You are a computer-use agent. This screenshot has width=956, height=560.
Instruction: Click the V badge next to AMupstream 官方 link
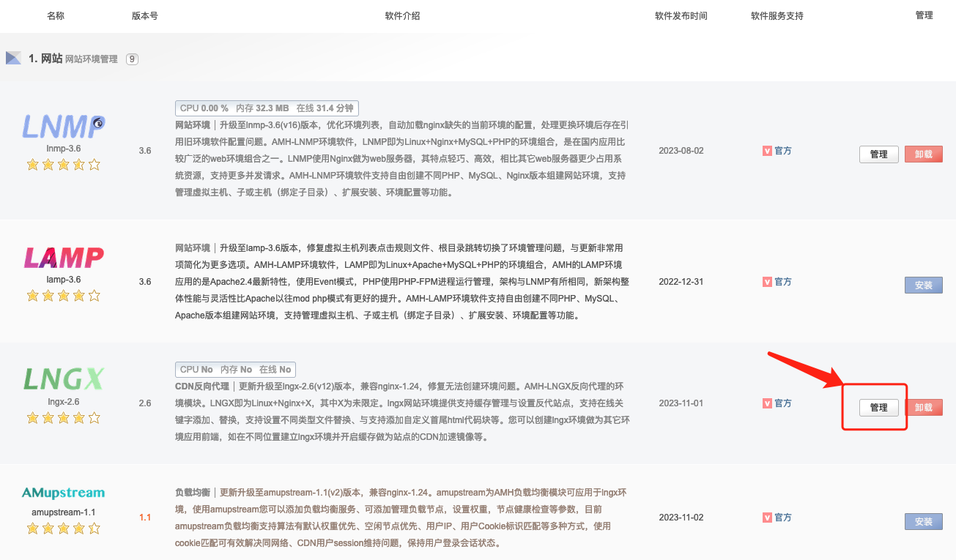766,517
